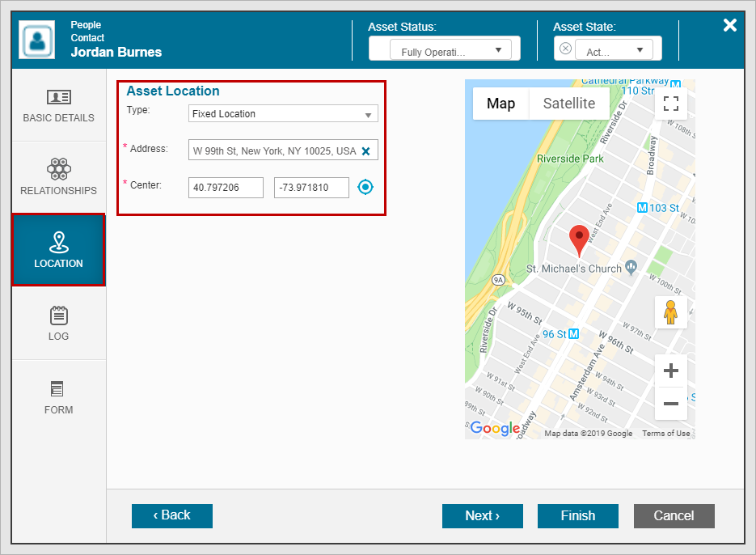Select the Log tab in sidebar
The height and width of the screenshot is (555, 756).
pos(58,324)
